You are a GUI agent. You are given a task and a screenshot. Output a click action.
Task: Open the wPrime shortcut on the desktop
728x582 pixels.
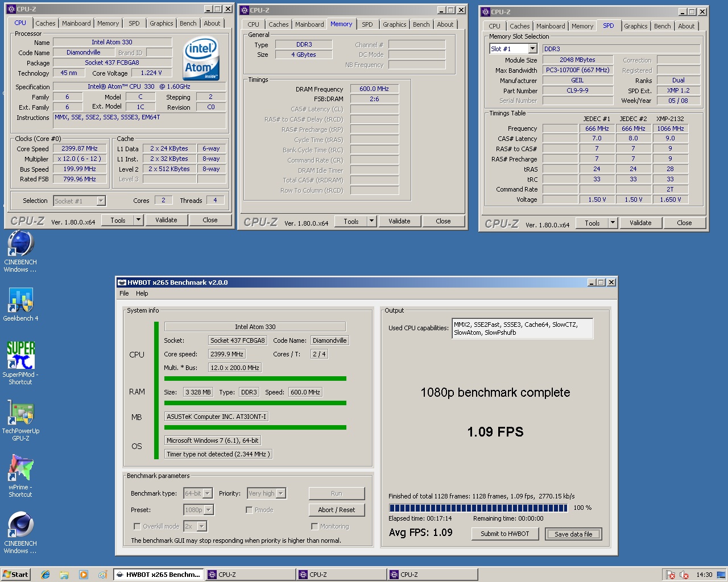20,469
